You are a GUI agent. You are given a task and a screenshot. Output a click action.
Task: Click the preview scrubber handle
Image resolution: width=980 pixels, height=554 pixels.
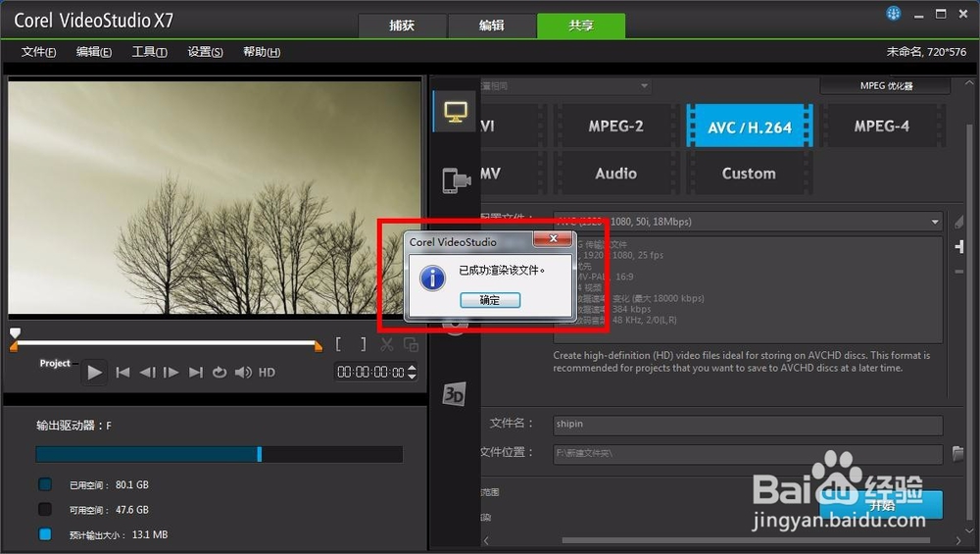click(x=15, y=332)
